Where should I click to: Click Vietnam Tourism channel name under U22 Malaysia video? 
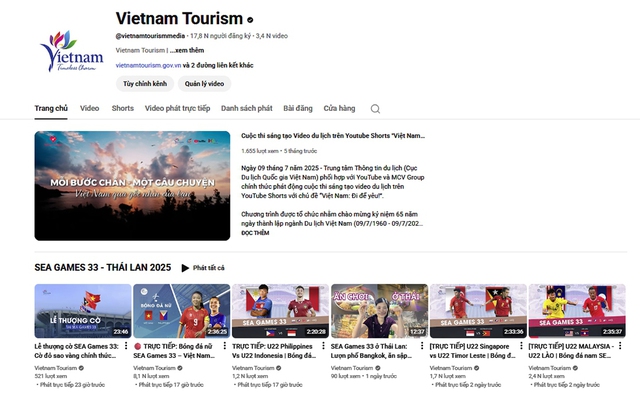(550, 368)
